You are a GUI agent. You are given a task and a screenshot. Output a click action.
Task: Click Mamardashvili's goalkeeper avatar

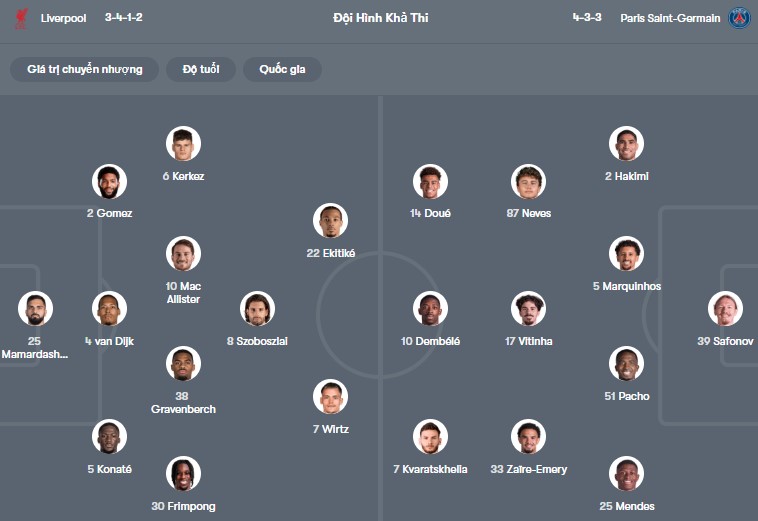click(34, 309)
